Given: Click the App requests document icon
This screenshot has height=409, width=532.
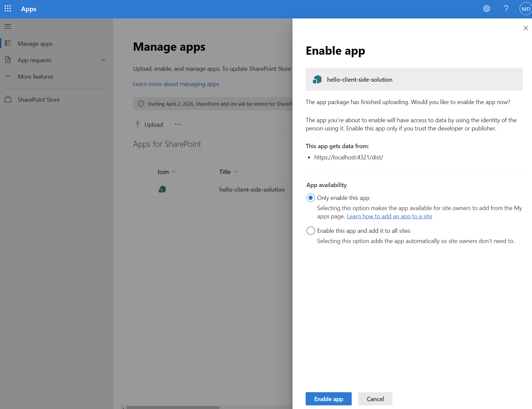Looking at the screenshot, I should coord(8,60).
